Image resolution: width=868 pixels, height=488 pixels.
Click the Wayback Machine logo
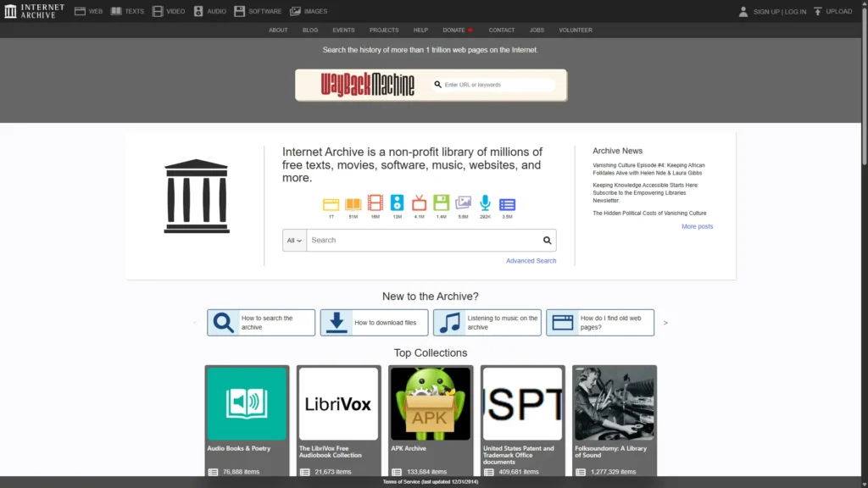pos(368,85)
